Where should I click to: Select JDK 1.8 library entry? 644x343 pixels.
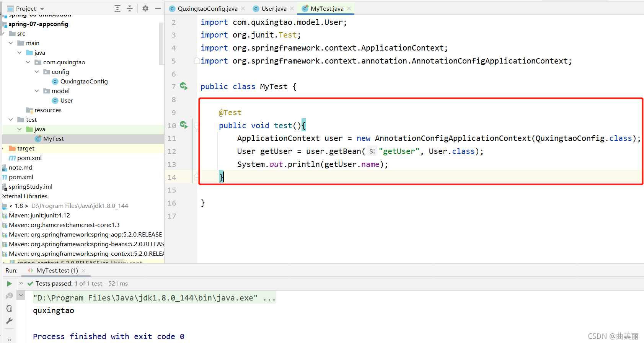coord(68,206)
